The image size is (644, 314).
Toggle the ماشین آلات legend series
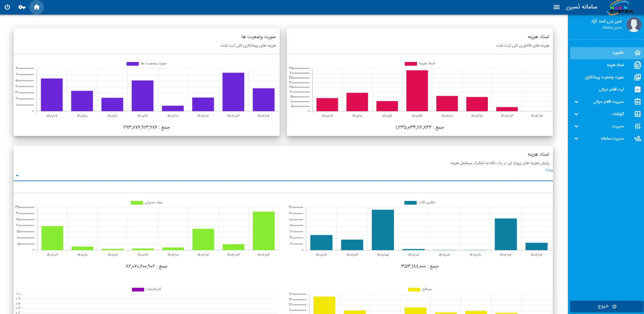(420, 203)
